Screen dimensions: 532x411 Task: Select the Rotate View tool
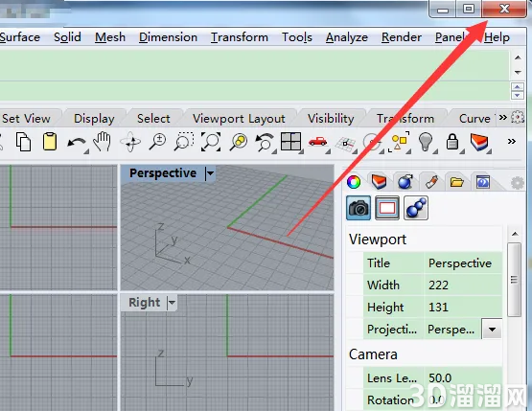point(130,142)
